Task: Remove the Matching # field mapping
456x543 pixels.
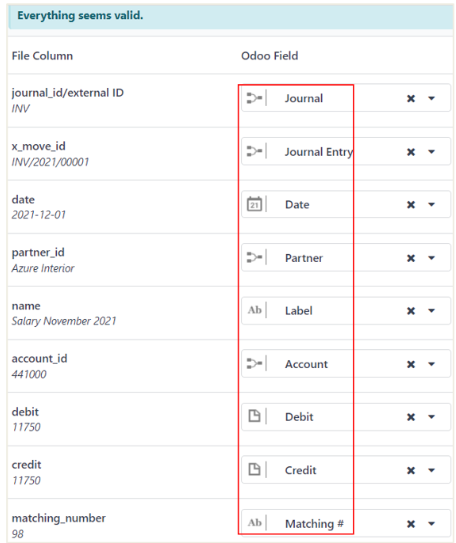Action: point(411,524)
